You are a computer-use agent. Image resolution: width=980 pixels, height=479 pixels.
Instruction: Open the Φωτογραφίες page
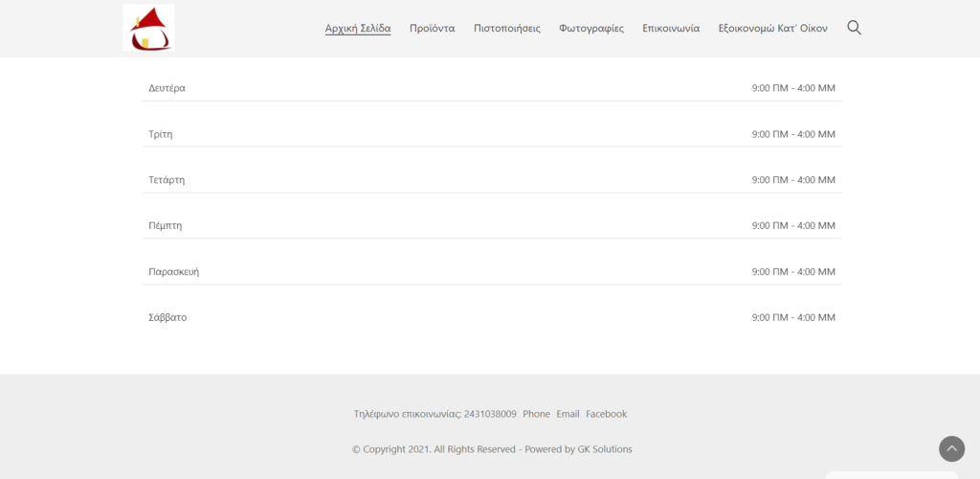click(x=591, y=29)
